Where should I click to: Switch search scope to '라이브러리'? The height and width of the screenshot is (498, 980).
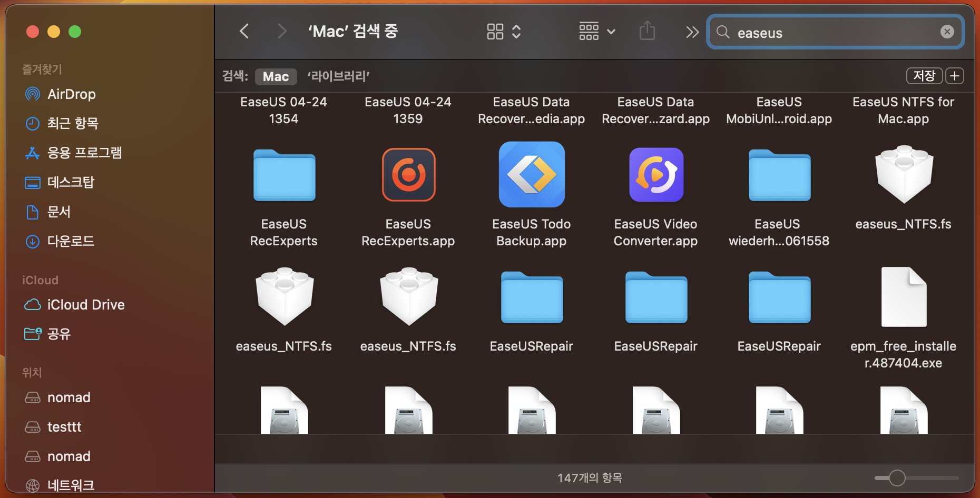[x=338, y=76]
